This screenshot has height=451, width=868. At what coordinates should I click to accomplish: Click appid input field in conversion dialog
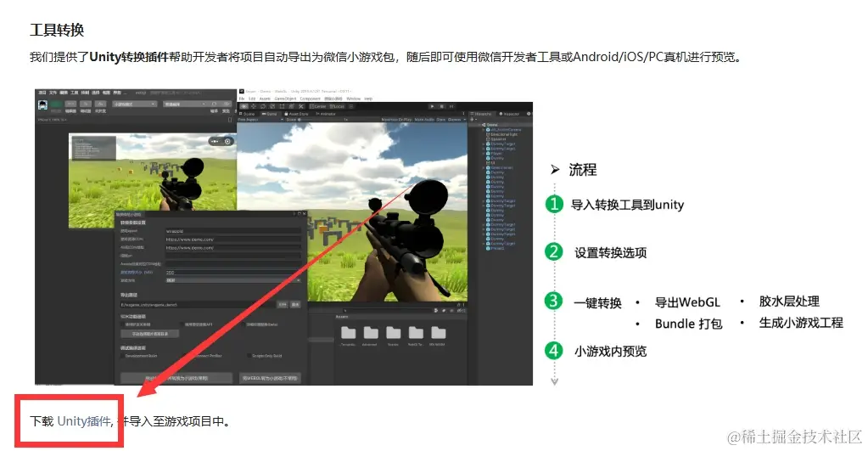(x=233, y=230)
